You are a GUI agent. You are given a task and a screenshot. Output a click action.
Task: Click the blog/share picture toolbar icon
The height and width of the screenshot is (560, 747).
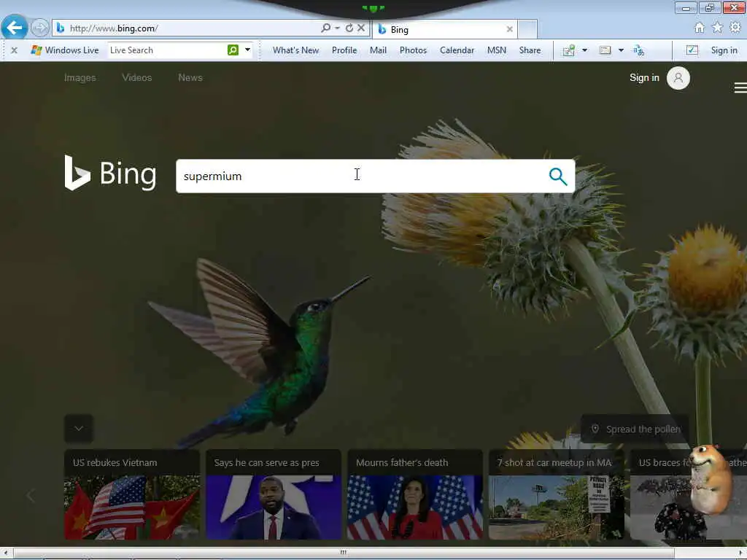tap(569, 50)
